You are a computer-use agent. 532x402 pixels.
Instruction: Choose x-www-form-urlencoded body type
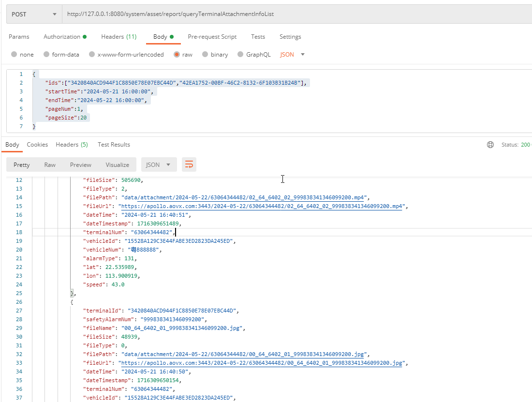click(92, 55)
